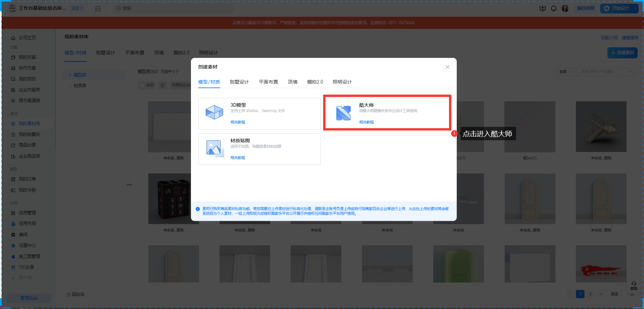The image size is (644, 309).
Task: Switch to 别墅设计 tab on background page
Action: (x=106, y=53)
